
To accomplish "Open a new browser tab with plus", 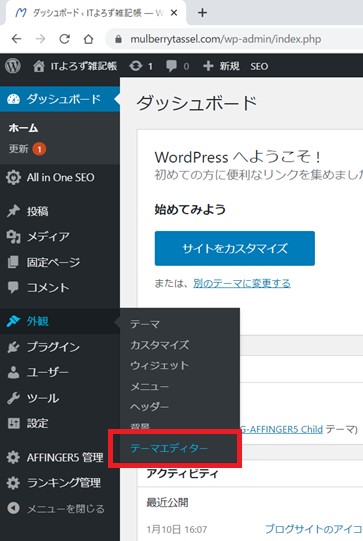I will coord(202,13).
